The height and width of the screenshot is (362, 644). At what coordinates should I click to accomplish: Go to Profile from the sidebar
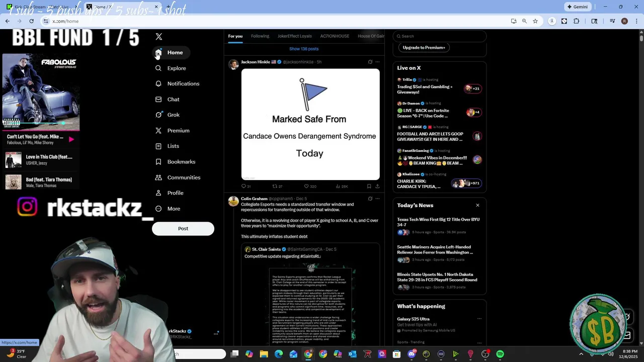(x=169, y=193)
